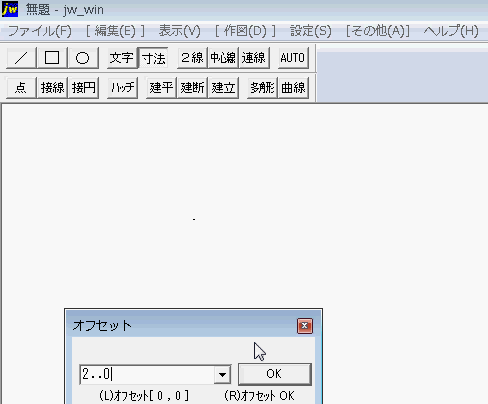
Task: Select the 多角形 polygon tool
Action: click(x=262, y=88)
